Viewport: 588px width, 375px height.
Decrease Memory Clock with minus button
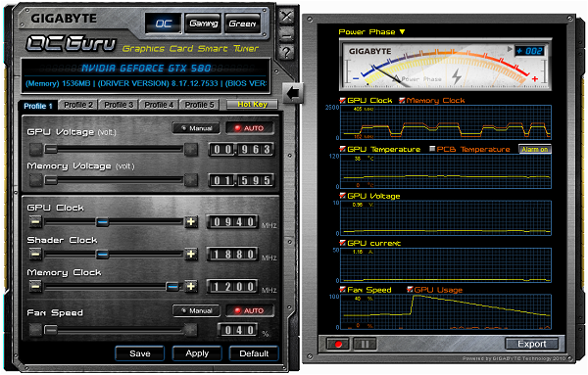coord(35,287)
